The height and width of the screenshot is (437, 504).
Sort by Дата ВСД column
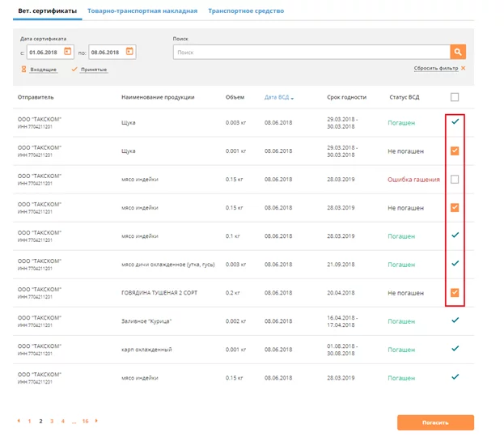coord(278,97)
